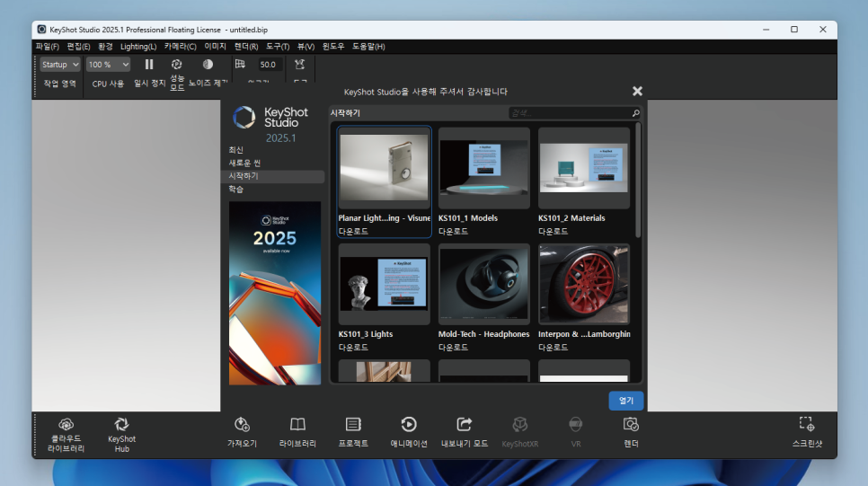Minimize the KeyShot Studio window
Screen dimensions: 868x486
point(766,30)
